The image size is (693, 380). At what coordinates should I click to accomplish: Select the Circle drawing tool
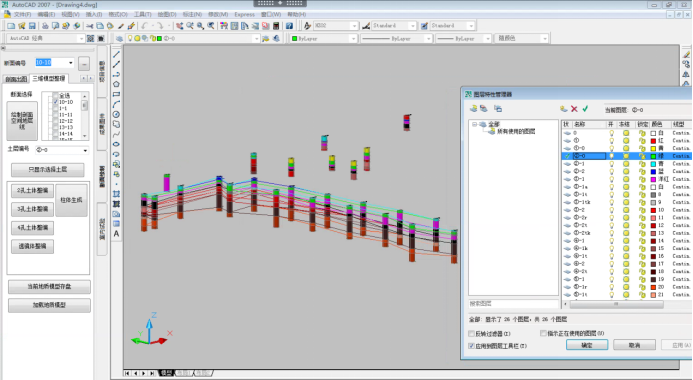click(116, 114)
